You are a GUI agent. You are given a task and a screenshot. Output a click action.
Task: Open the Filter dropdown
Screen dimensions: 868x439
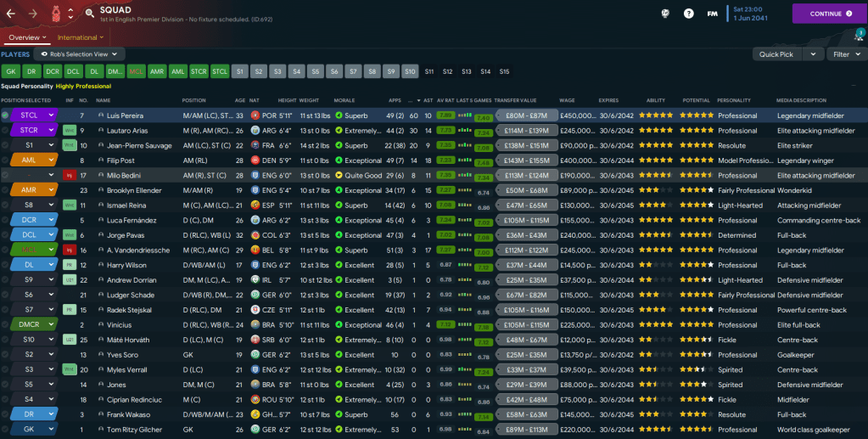coord(845,54)
